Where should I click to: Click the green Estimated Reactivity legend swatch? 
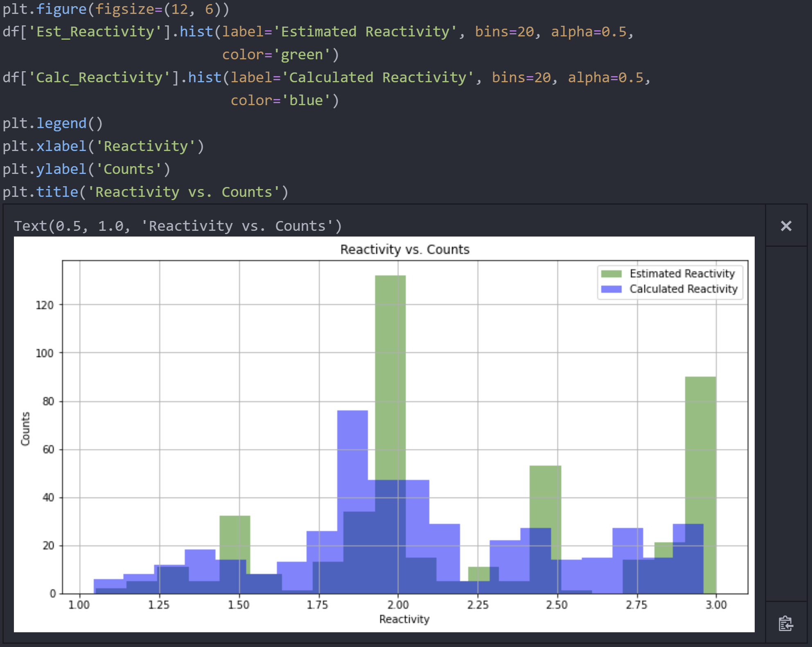tap(611, 274)
